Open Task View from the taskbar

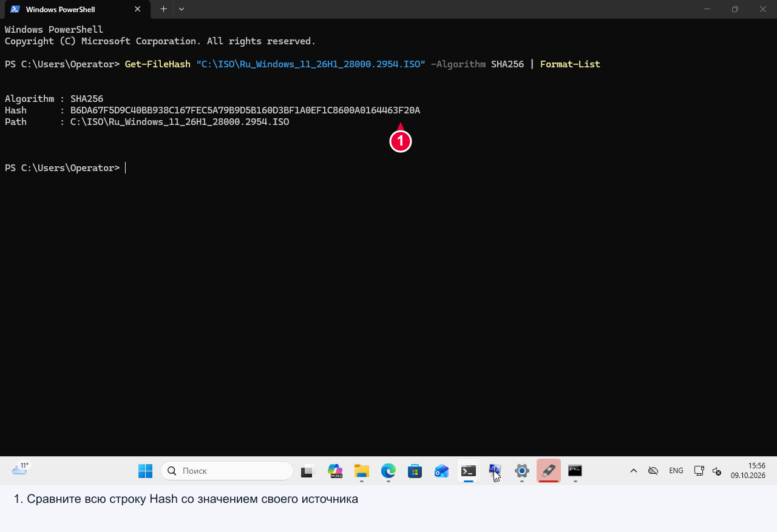pos(308,471)
